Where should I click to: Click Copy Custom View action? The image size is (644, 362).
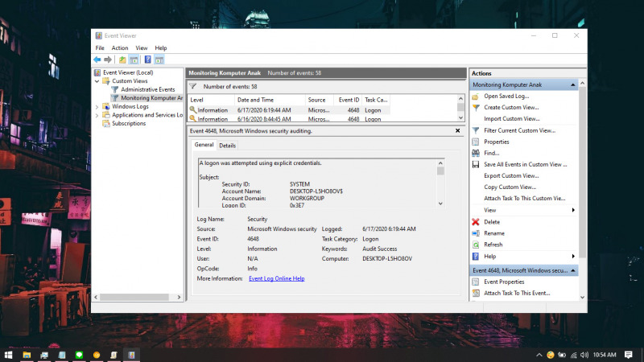(510, 187)
